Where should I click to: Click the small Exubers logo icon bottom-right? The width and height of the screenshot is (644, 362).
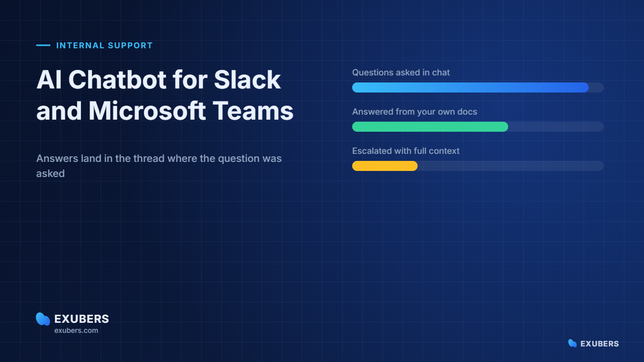click(573, 343)
